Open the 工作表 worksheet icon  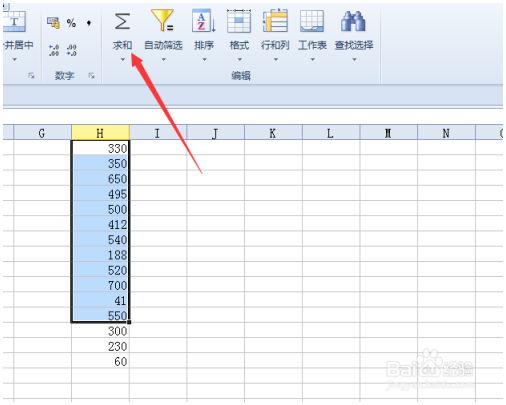coord(312,21)
